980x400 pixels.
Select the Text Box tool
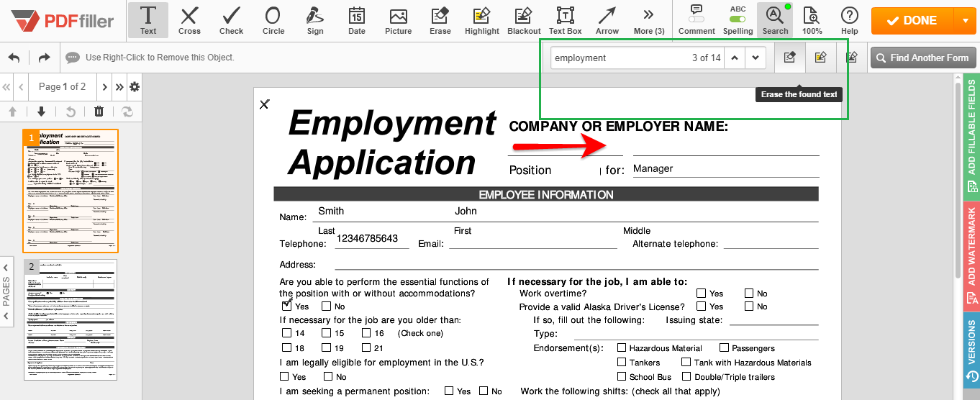[565, 20]
